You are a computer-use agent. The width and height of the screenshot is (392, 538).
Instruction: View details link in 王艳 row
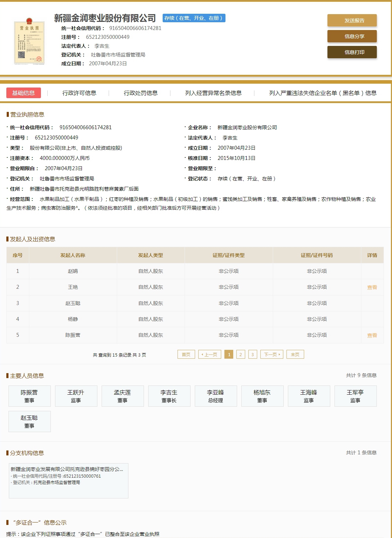[372, 287]
